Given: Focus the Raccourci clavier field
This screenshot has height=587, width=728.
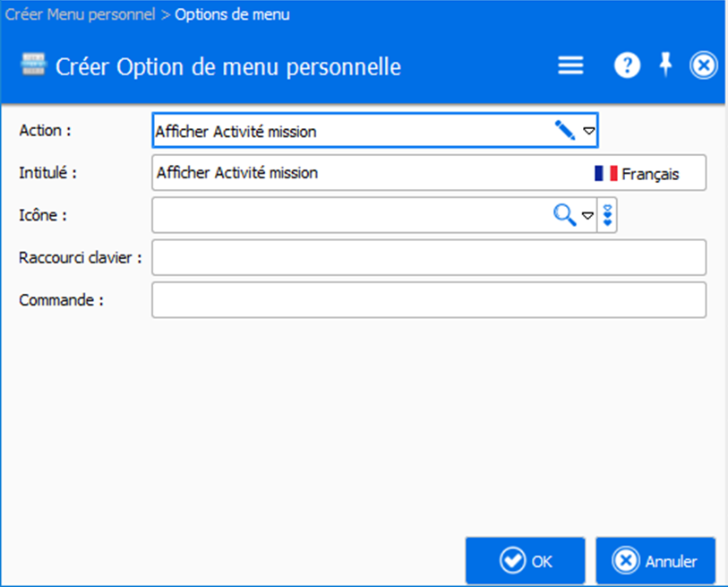Looking at the screenshot, I should click(x=428, y=257).
